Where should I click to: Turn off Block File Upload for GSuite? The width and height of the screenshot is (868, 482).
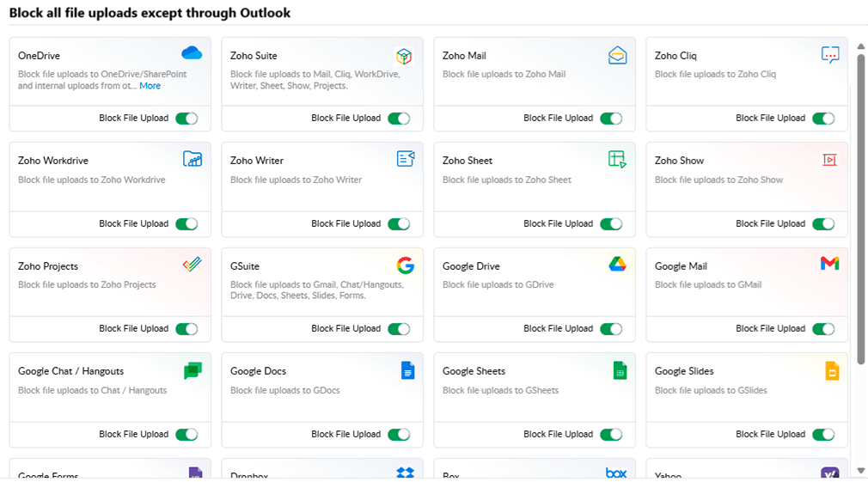click(399, 329)
